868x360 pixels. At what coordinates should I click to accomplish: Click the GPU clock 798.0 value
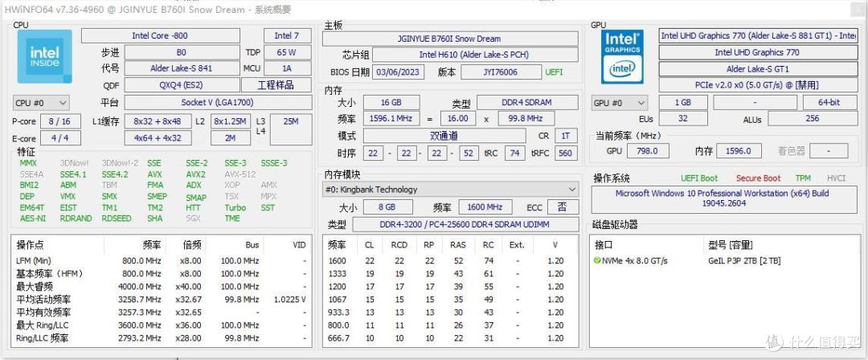[x=647, y=150]
